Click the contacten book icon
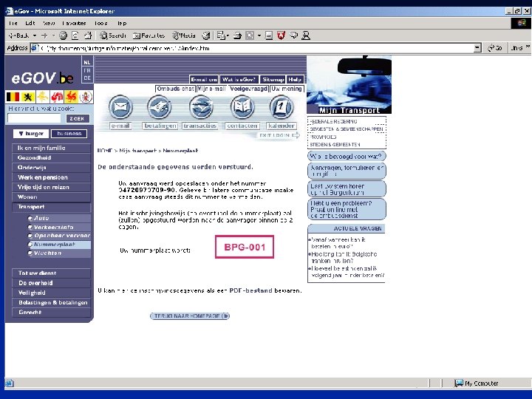Viewport: 532px width, 399px height. pyautogui.click(x=242, y=107)
